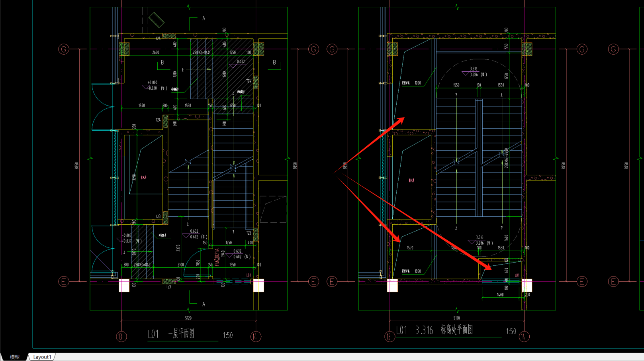The height and width of the screenshot is (361, 644).
Task: Select the ±0.000 elevation label
Action: 152,82
